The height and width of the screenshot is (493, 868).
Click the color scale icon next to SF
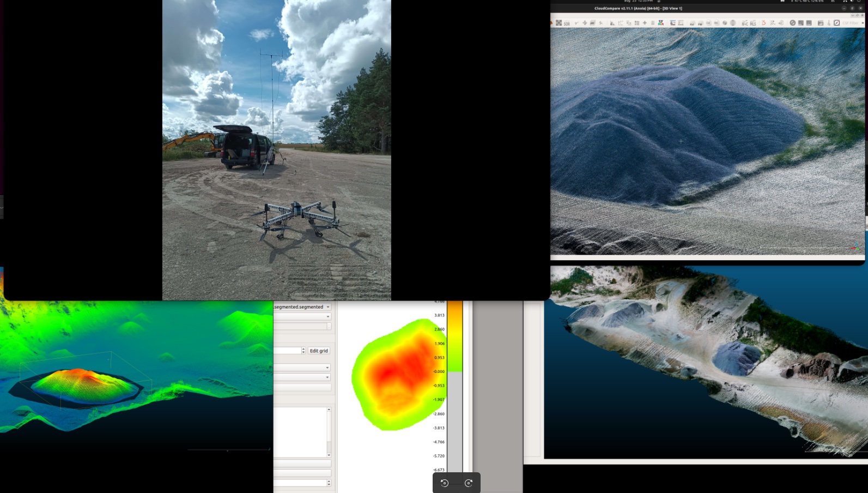pyautogui.click(x=673, y=23)
